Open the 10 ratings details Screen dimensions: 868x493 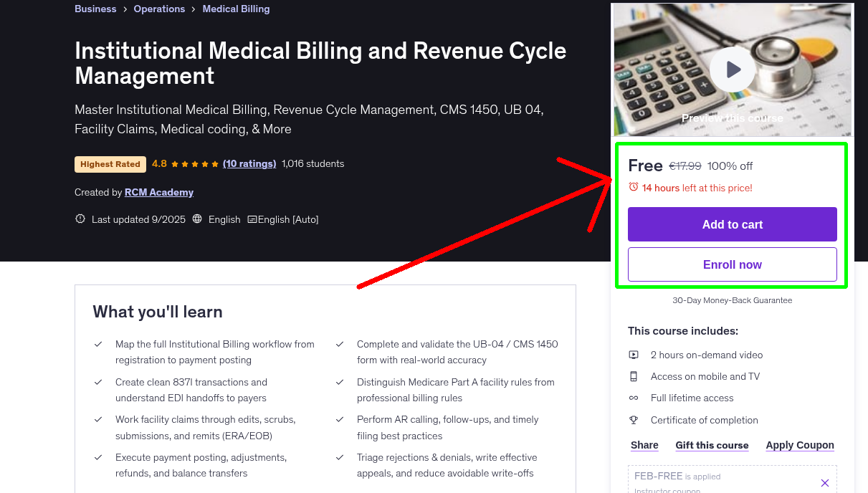click(249, 163)
